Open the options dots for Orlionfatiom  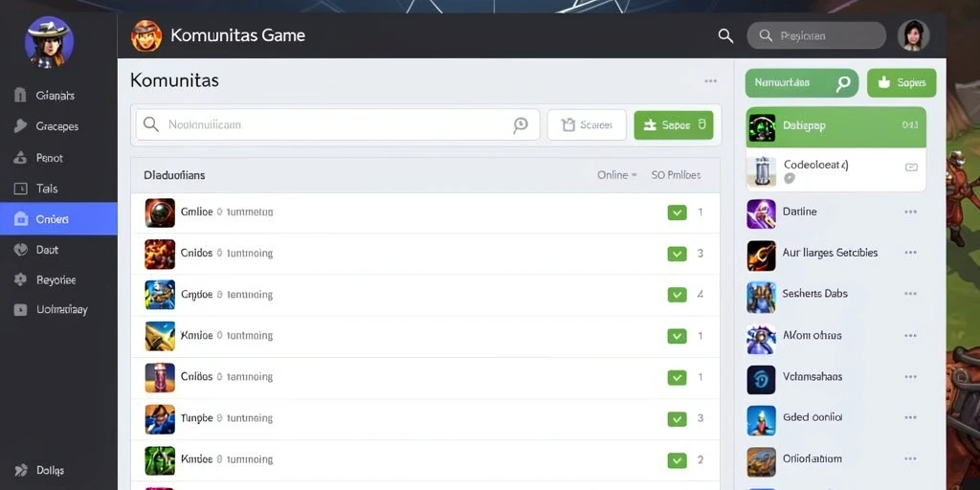coord(911,458)
